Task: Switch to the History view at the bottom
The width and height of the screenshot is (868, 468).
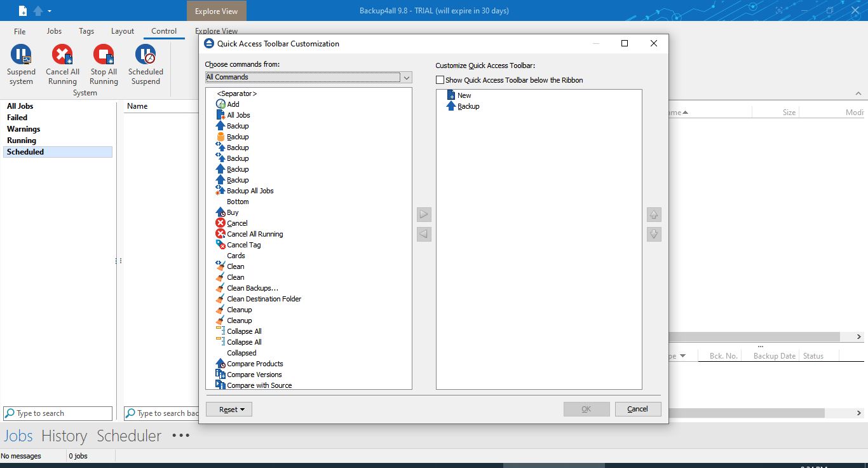Action: pos(64,436)
